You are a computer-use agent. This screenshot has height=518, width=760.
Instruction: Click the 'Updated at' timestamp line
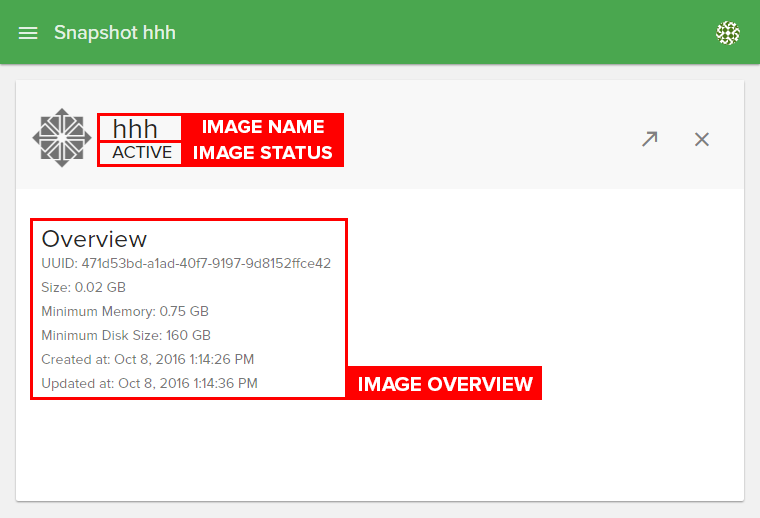149,383
